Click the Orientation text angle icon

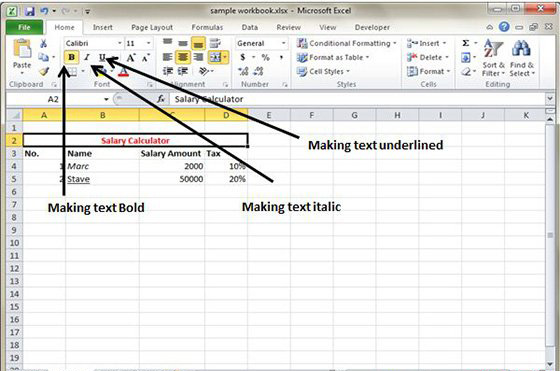coord(203,71)
